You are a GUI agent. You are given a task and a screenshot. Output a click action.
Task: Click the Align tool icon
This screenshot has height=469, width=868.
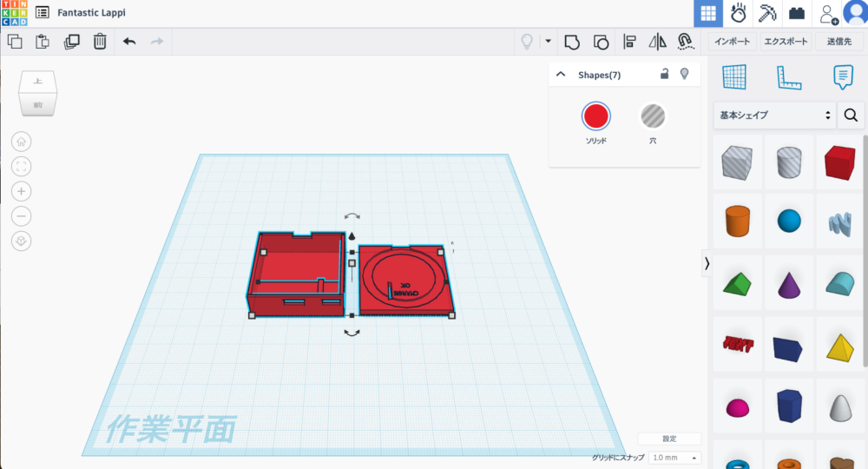pos(629,42)
